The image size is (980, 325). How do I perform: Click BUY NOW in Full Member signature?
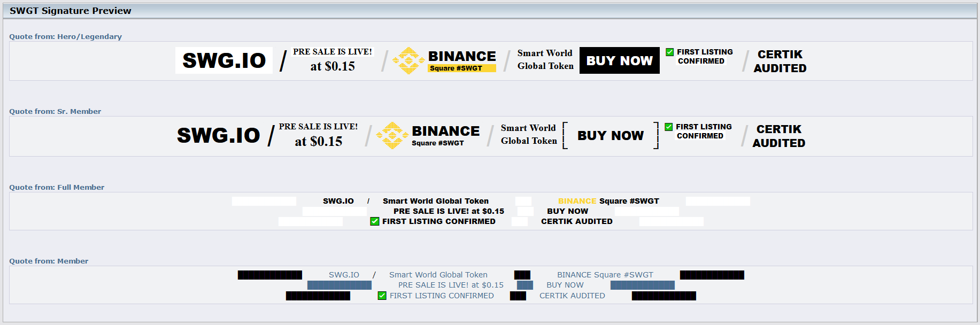click(567, 211)
